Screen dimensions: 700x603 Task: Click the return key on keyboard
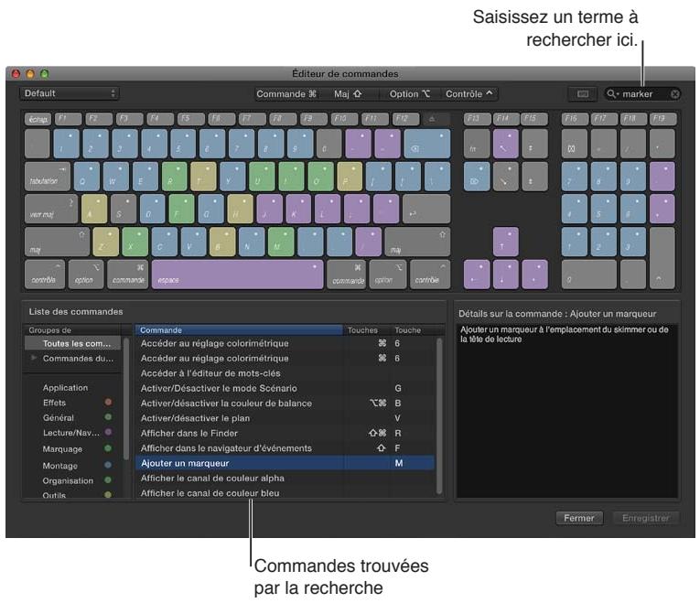tap(426, 209)
